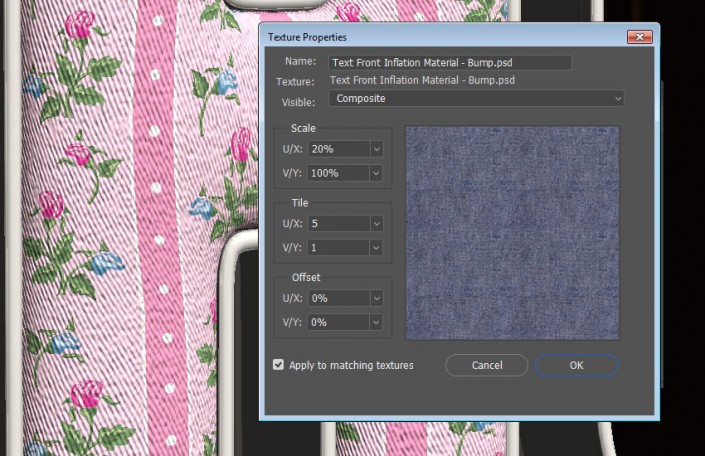Click the Offset U/X value field

[338, 298]
